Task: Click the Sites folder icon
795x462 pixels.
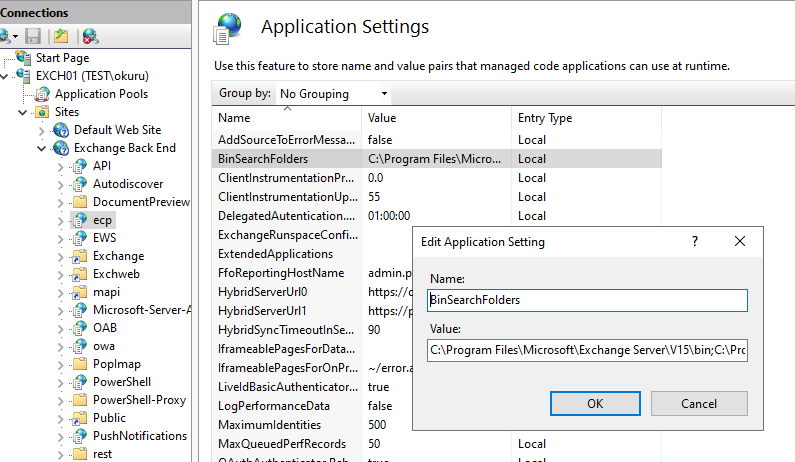Action: coord(43,112)
